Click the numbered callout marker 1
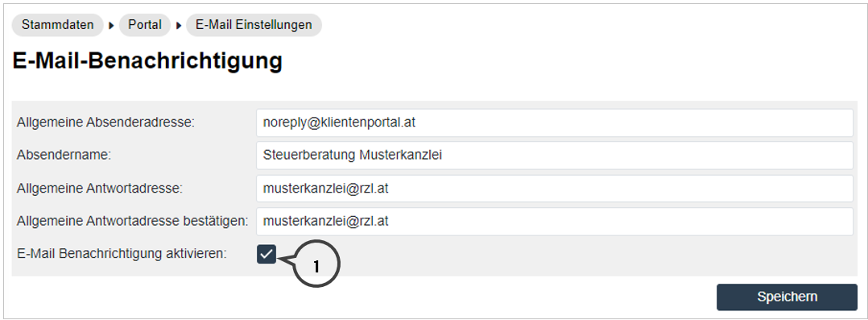The height and width of the screenshot is (320, 868). point(316,264)
